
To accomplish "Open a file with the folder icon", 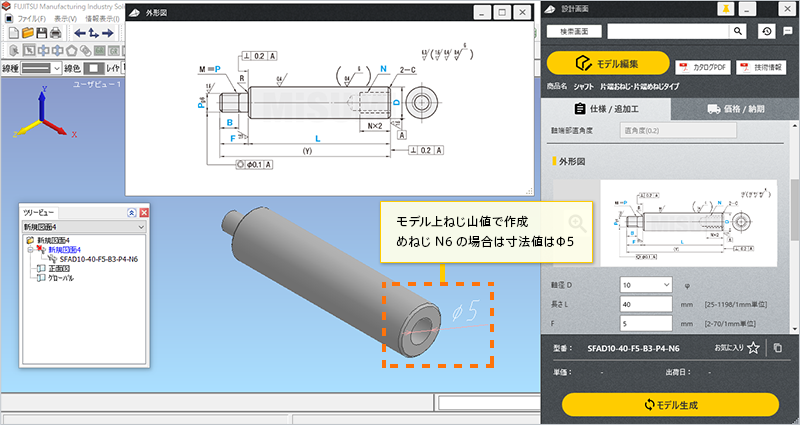I will 28,33.
